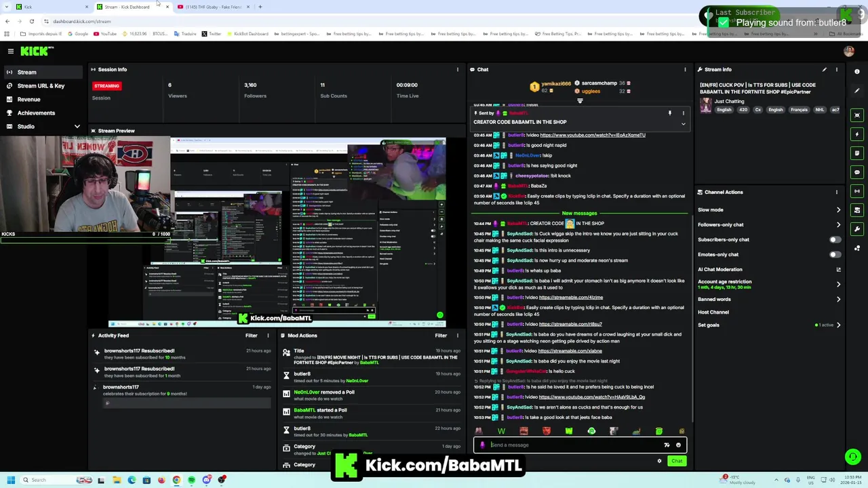
Task: Click the info icon in right rail
Action: [857, 71]
